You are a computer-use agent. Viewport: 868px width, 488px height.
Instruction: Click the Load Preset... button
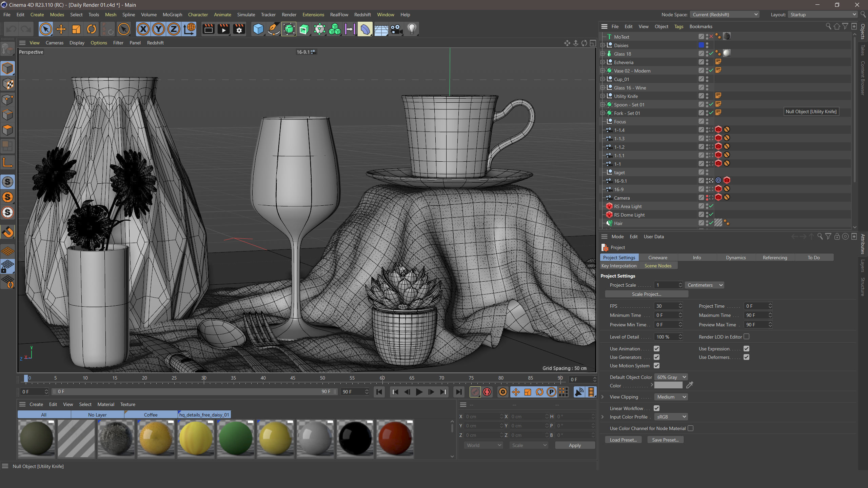(x=623, y=440)
